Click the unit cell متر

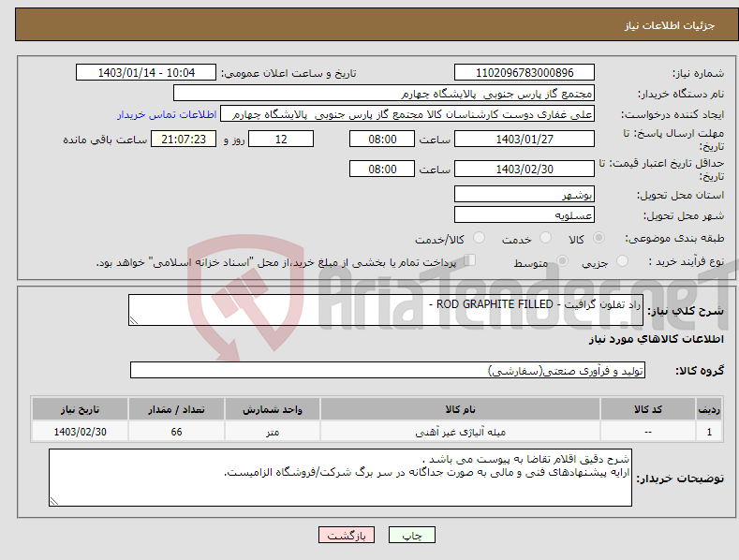(x=273, y=432)
